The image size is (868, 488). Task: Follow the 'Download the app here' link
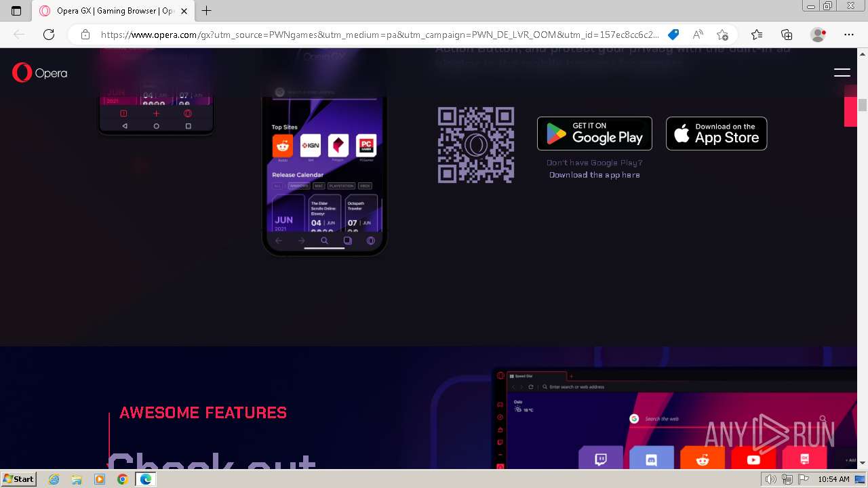tap(595, 175)
